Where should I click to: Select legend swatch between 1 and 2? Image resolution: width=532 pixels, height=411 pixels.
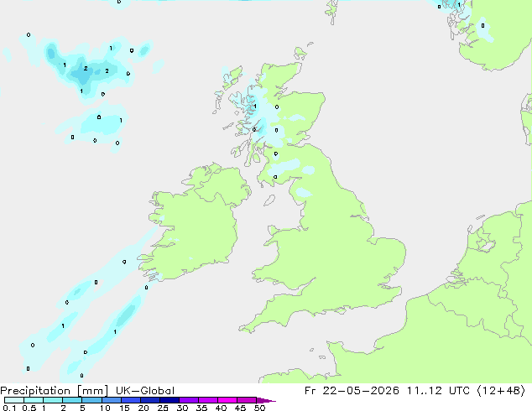pyautogui.click(x=53, y=400)
